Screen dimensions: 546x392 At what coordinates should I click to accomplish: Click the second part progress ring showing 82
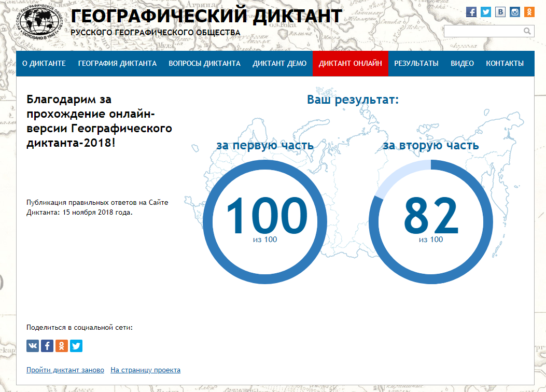point(431,222)
